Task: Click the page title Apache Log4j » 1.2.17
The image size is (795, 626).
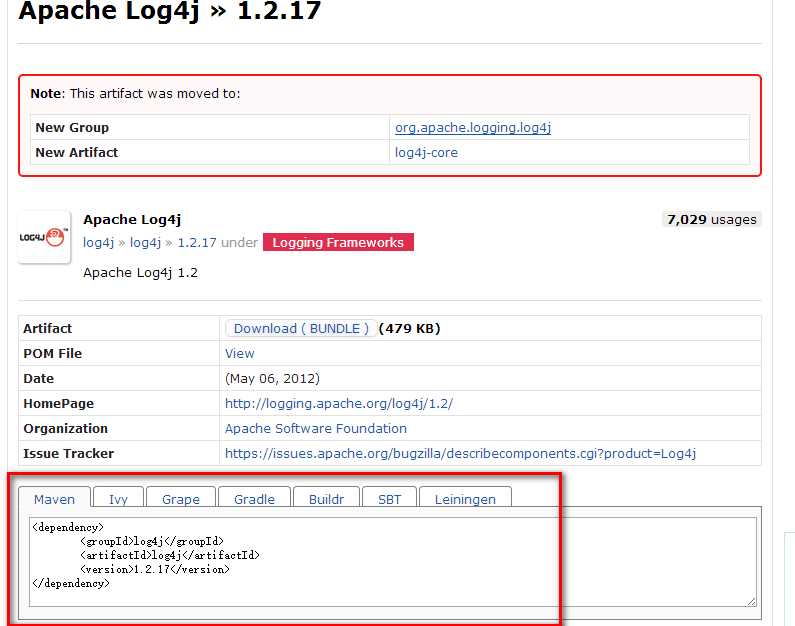Action: pos(170,11)
